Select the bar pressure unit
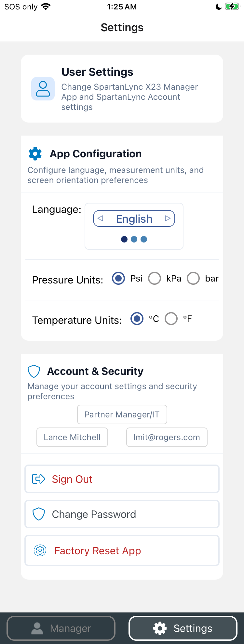The image size is (244, 644). click(193, 279)
